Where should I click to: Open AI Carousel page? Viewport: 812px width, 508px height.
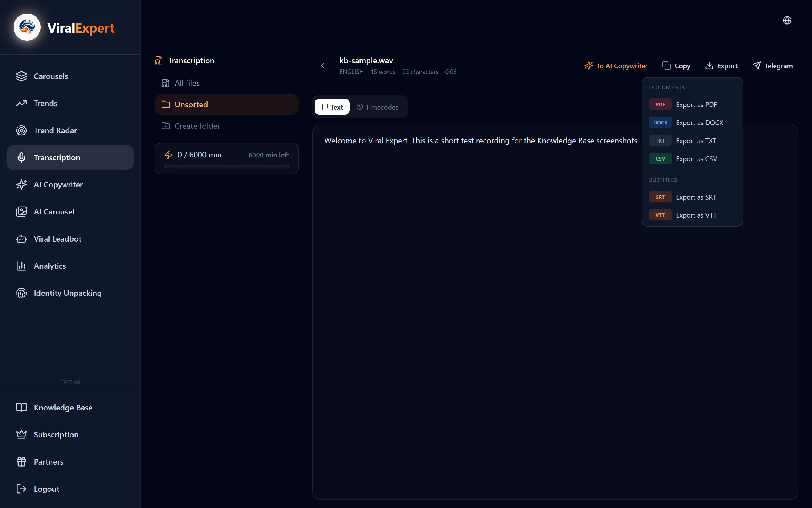[70, 212]
